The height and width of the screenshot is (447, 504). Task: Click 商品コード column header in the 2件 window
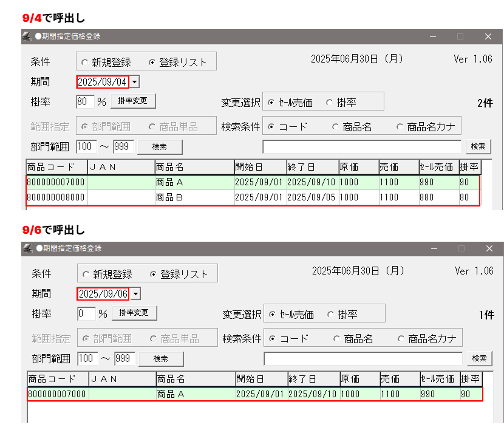[56, 166]
